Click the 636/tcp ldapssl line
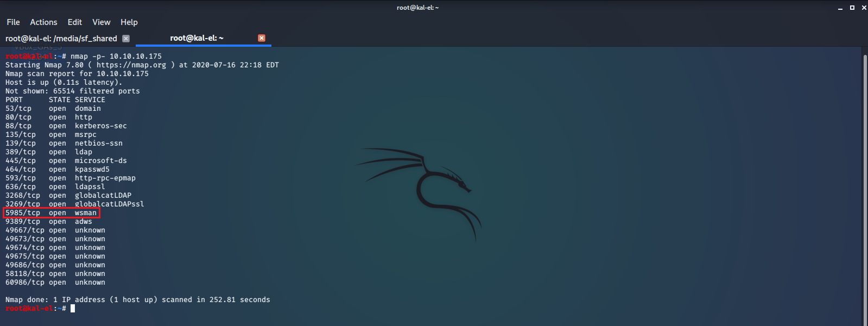Image resolution: width=868 pixels, height=326 pixels. [55, 187]
